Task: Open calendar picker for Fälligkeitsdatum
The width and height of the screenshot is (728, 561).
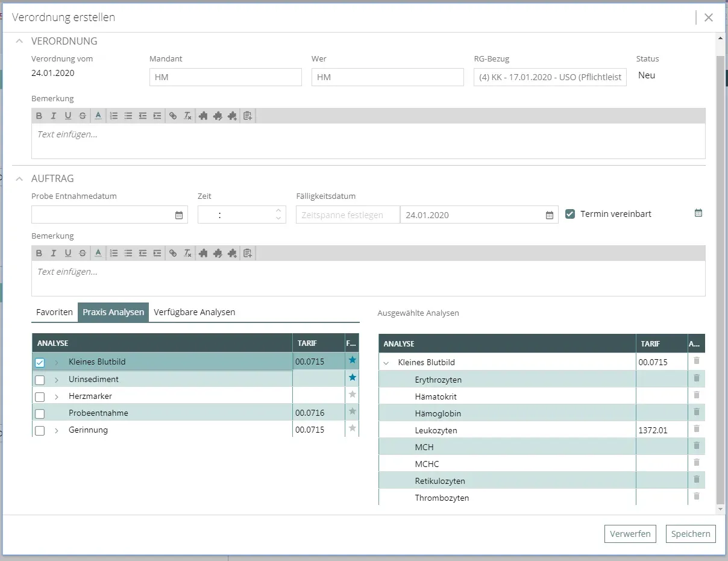Action: (x=550, y=215)
